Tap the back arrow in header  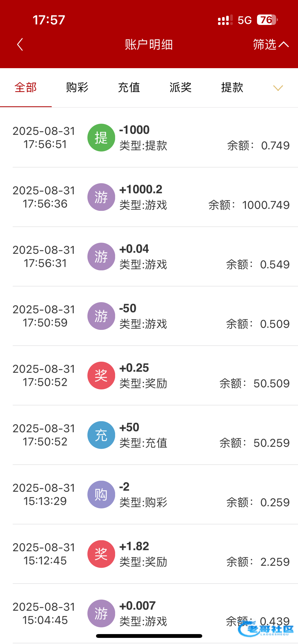click(20, 45)
